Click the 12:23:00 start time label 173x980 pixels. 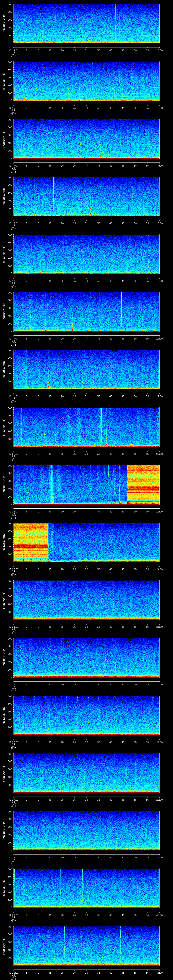pos(13,569)
